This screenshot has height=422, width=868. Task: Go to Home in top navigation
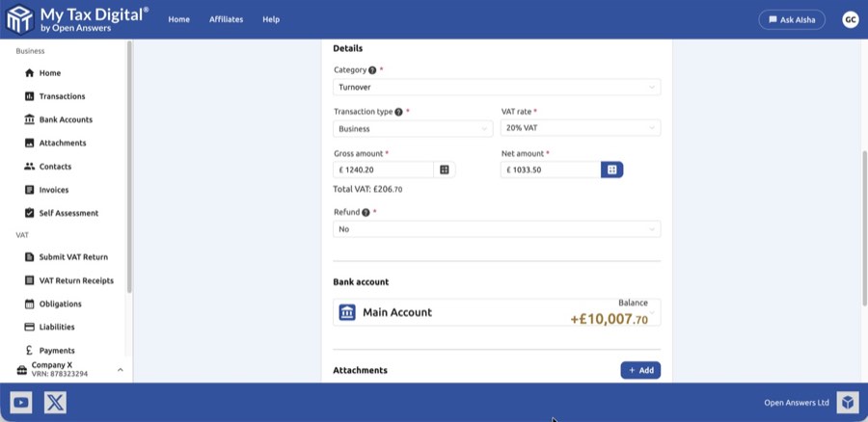[178, 19]
